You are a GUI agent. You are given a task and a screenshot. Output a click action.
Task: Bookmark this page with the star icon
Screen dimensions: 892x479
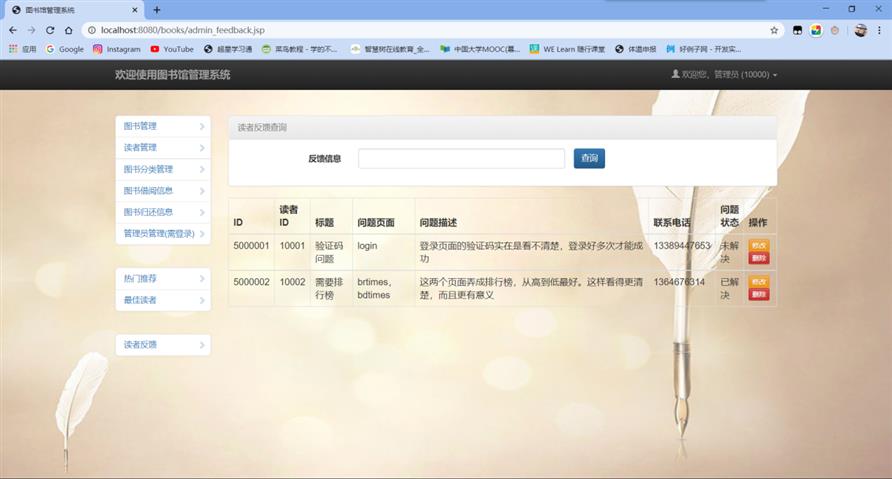pyautogui.click(x=774, y=30)
